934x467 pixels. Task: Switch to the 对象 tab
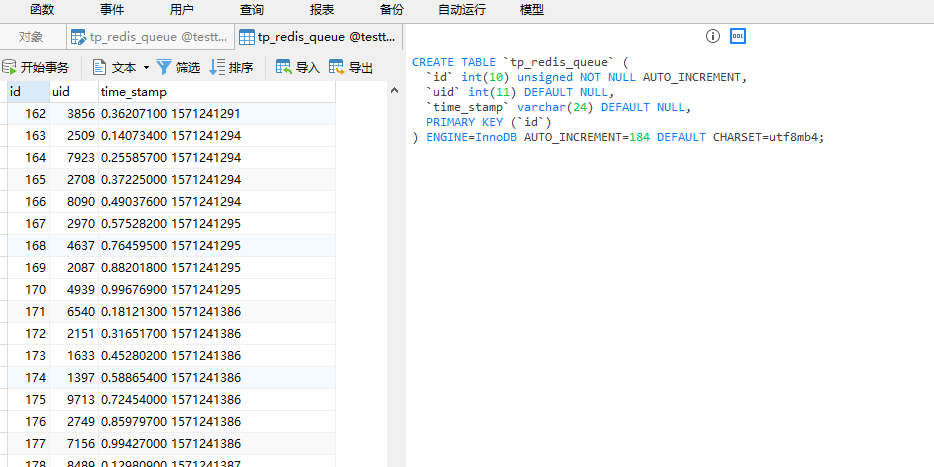point(31,37)
